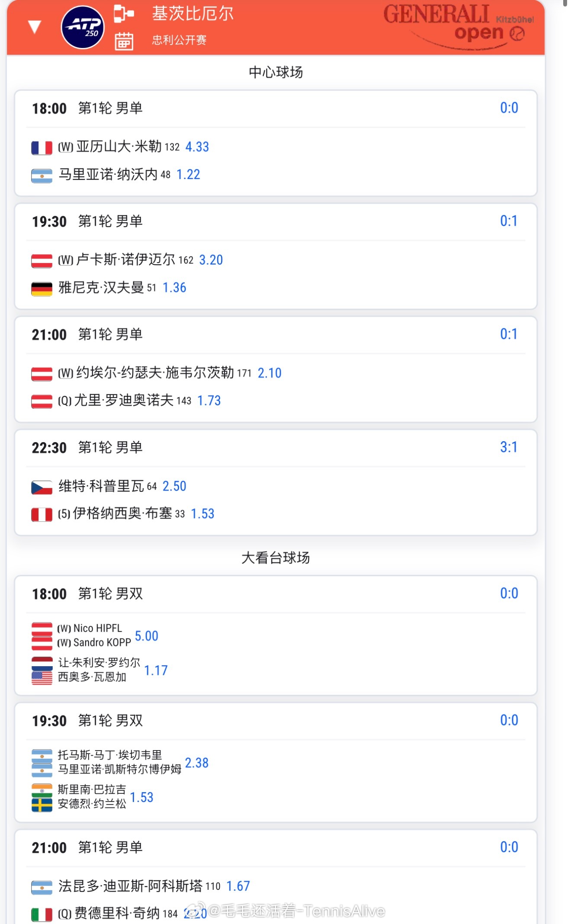Click the ATP 250 logo badge
The height and width of the screenshot is (924, 571).
pos(83,27)
